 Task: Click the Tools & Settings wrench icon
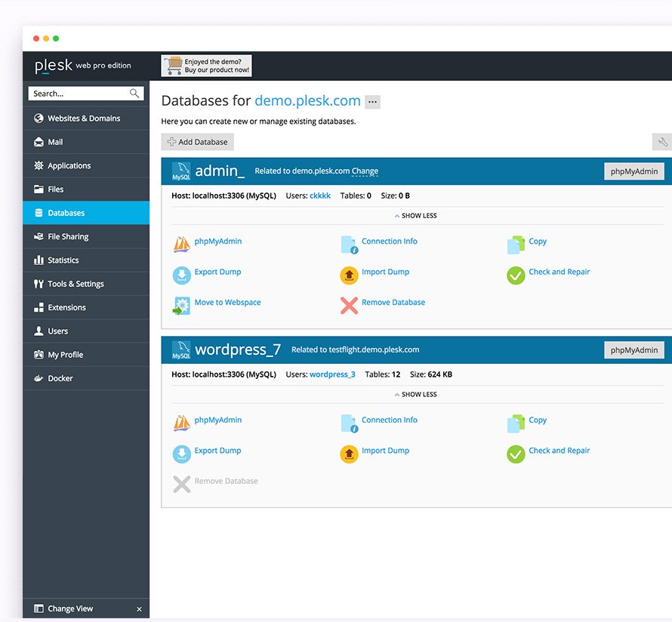tap(39, 284)
